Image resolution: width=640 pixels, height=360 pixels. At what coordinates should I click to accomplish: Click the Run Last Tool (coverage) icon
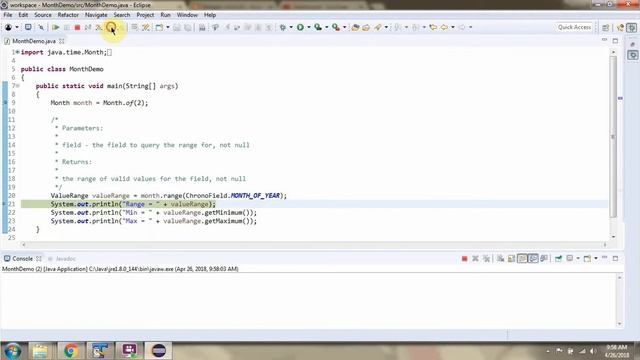(318, 27)
